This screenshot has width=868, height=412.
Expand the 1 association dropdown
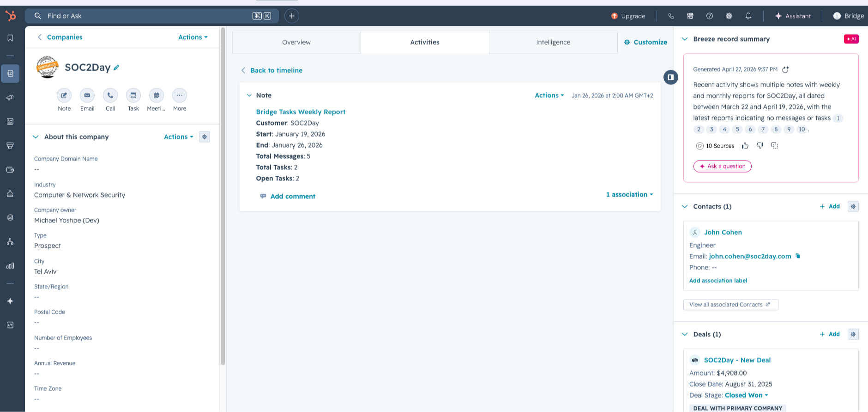630,194
